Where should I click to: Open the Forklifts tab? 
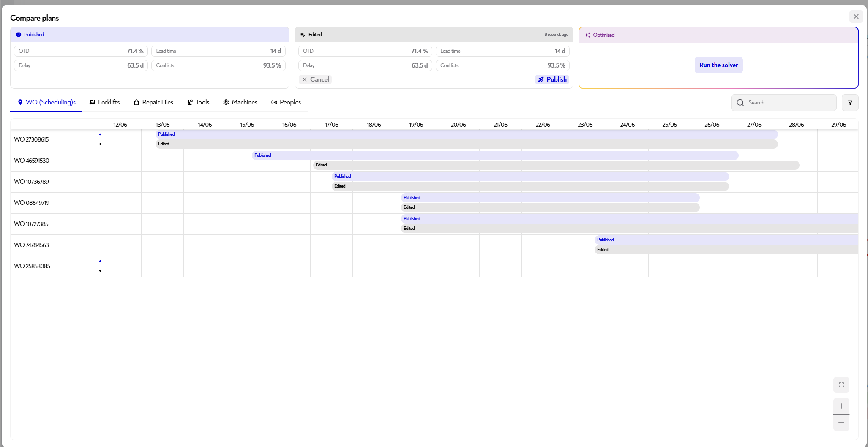104,102
